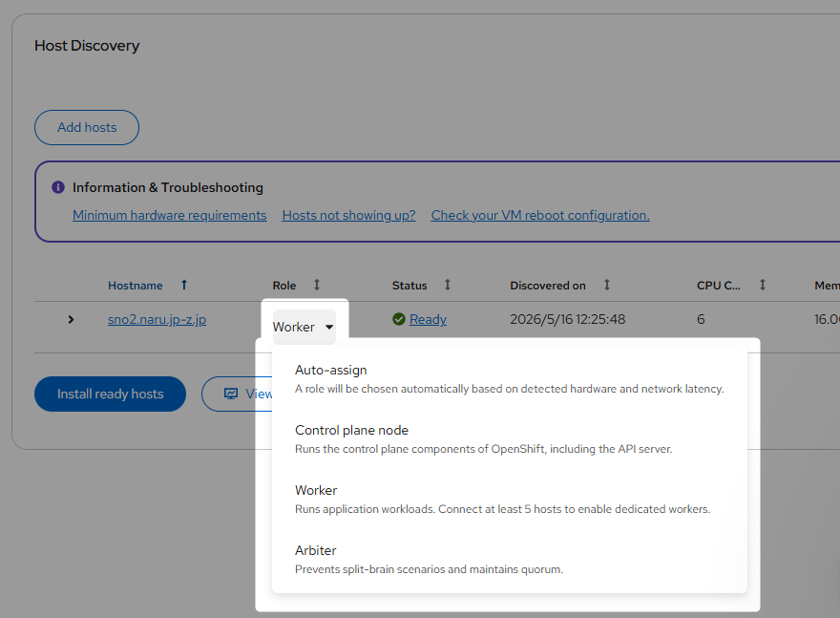Select Auto-assign role option
The height and width of the screenshot is (618, 840).
pyautogui.click(x=509, y=379)
